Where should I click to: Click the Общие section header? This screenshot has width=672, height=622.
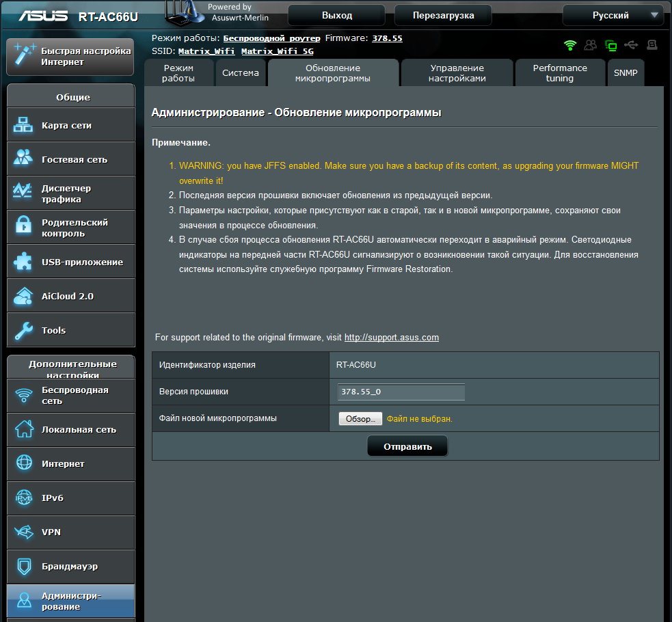71,96
